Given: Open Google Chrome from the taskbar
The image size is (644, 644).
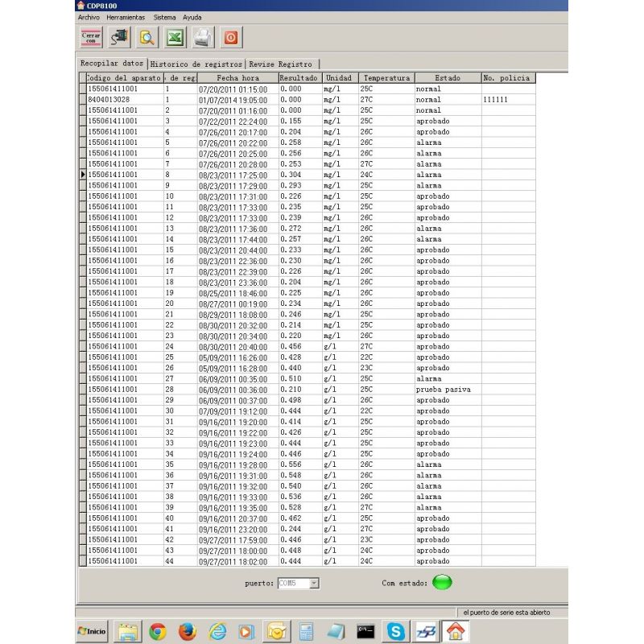Looking at the screenshot, I should tap(158, 632).
